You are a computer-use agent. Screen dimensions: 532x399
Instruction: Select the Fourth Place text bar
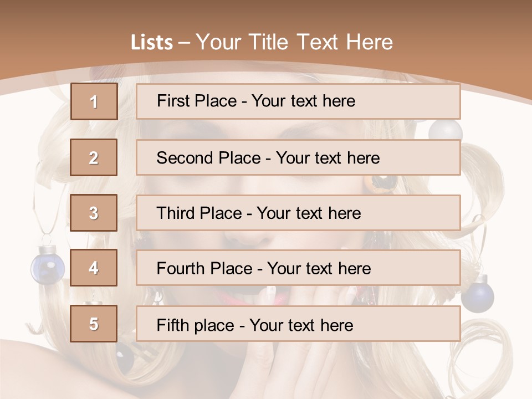[298, 268]
